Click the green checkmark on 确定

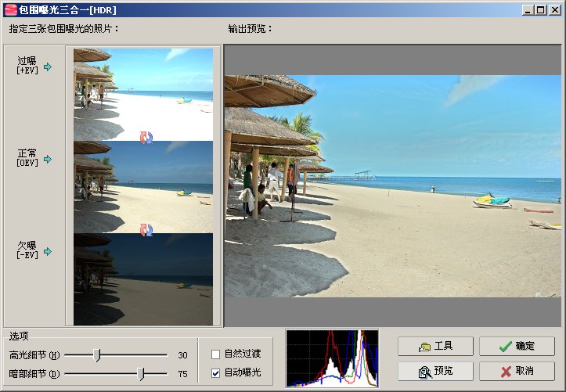click(506, 346)
